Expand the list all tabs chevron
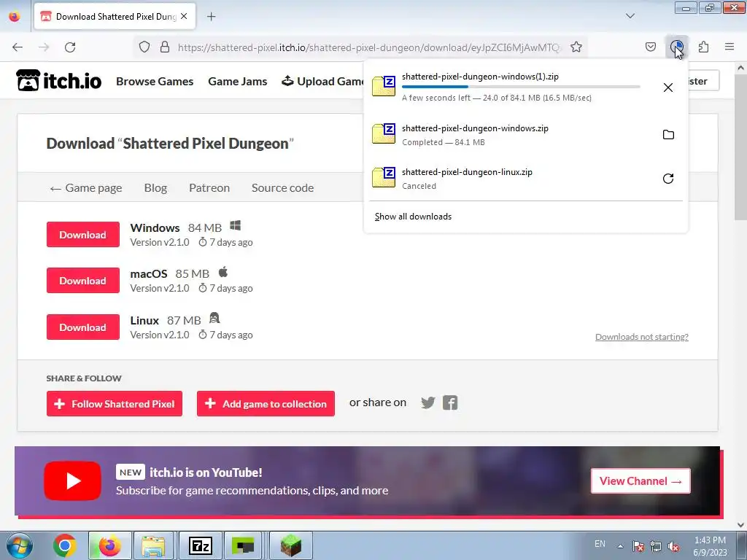Screen dimensions: 747x560 [x=630, y=16]
